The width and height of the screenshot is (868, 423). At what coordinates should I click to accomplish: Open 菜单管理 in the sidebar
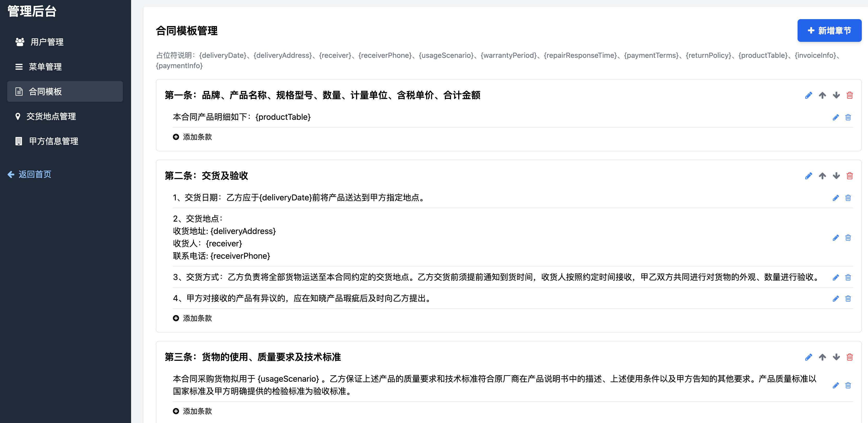click(x=65, y=67)
